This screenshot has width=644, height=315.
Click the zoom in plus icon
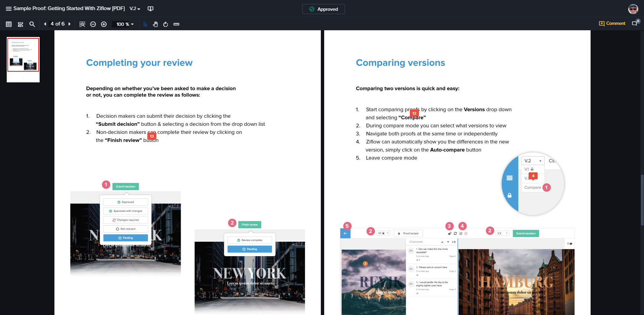104,24
